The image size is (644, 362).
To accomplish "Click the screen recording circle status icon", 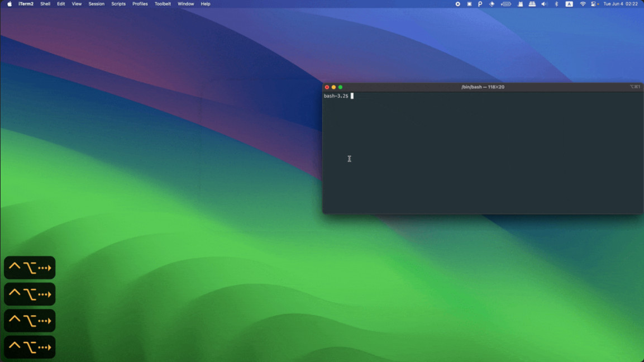I will click(457, 4).
